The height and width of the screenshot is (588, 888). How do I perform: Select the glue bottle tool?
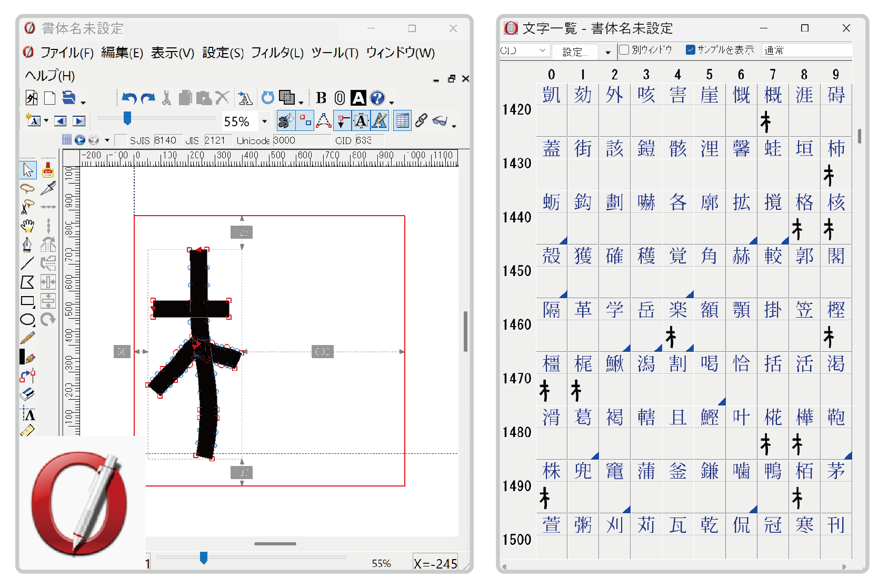click(x=48, y=170)
